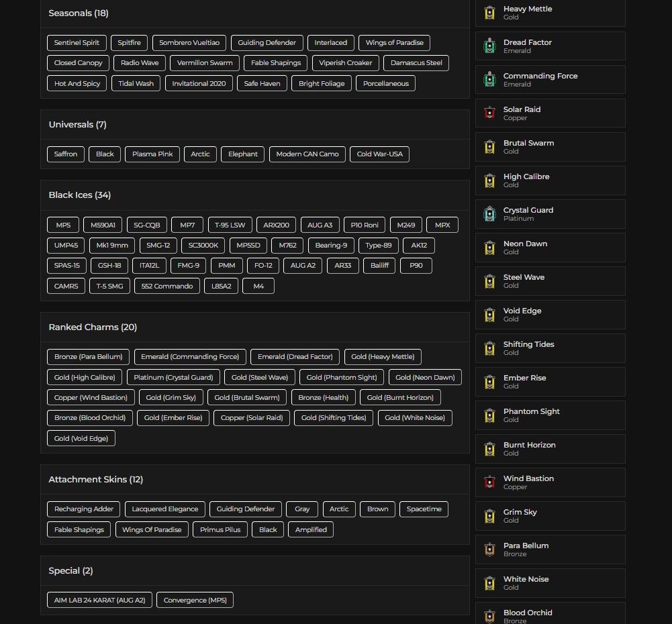Image resolution: width=672 pixels, height=624 pixels.
Task: Click the Ranked Charms (20) heading
Action: [93, 327]
